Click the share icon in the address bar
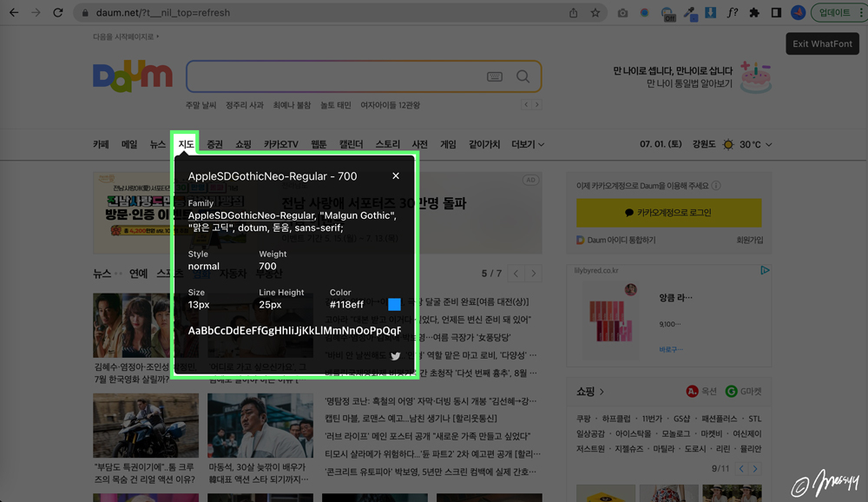This screenshot has height=502, width=868. click(x=573, y=12)
